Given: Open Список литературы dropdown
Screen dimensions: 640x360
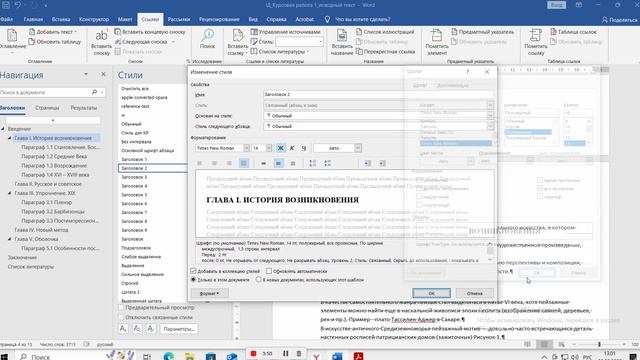Looking at the screenshot, I should [x=280, y=52].
